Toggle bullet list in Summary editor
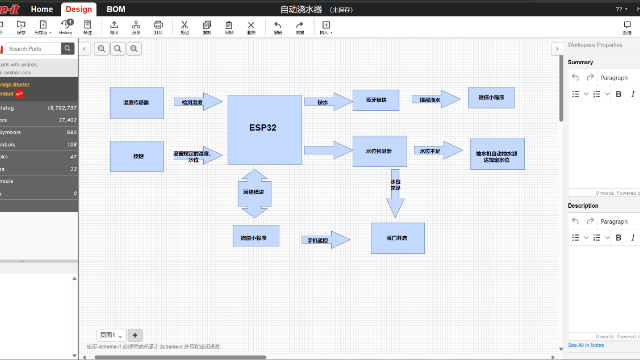The width and height of the screenshot is (640, 360). pyautogui.click(x=576, y=94)
